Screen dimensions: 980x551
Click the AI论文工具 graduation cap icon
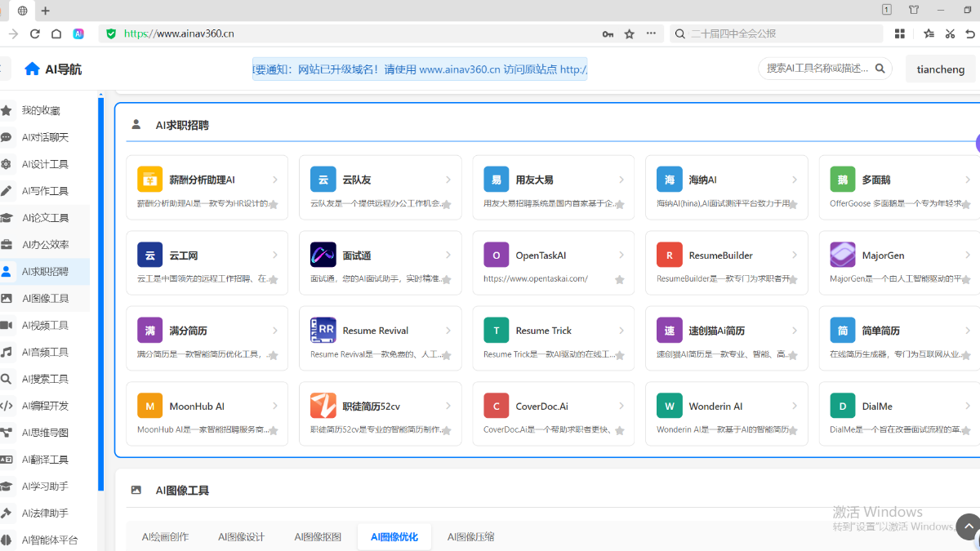(6, 218)
